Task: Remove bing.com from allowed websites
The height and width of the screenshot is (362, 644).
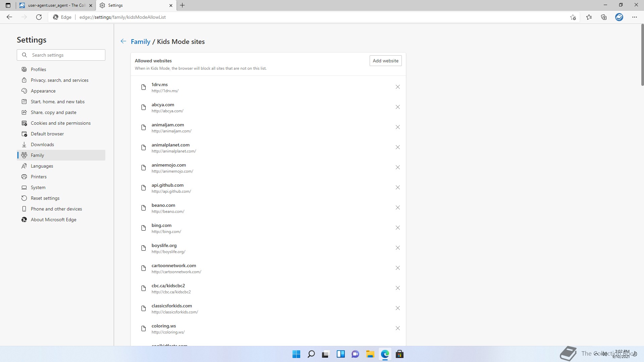Action: [x=397, y=228]
